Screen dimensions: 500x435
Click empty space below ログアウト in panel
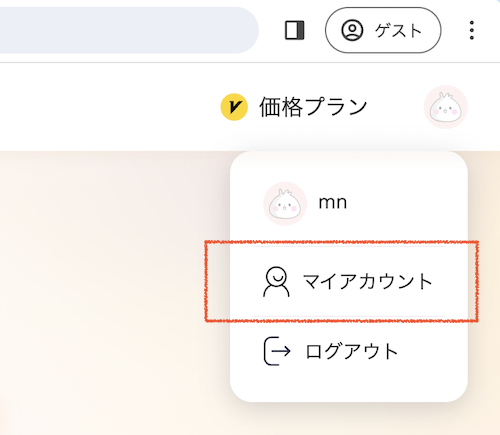349,388
